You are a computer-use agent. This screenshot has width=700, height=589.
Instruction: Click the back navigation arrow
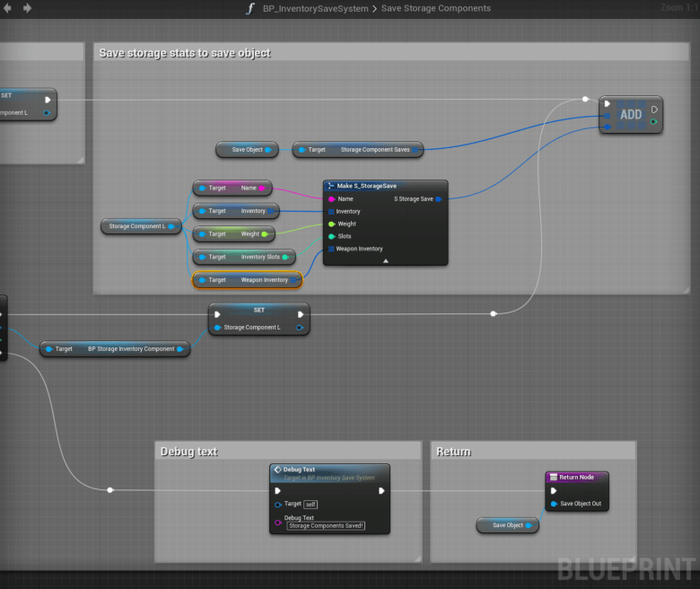[9, 8]
